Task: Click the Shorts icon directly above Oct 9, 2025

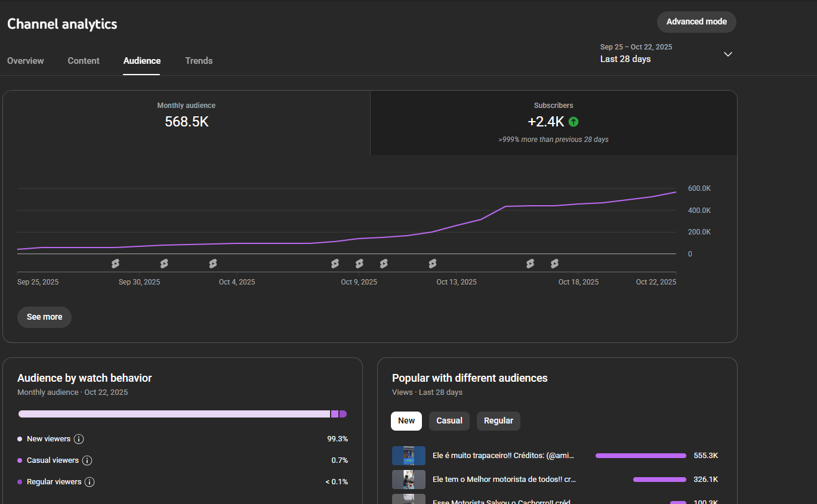Action: [x=359, y=264]
